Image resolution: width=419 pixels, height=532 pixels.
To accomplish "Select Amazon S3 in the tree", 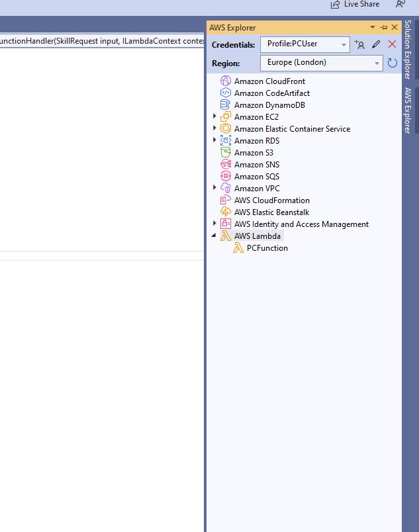I will pyautogui.click(x=254, y=153).
